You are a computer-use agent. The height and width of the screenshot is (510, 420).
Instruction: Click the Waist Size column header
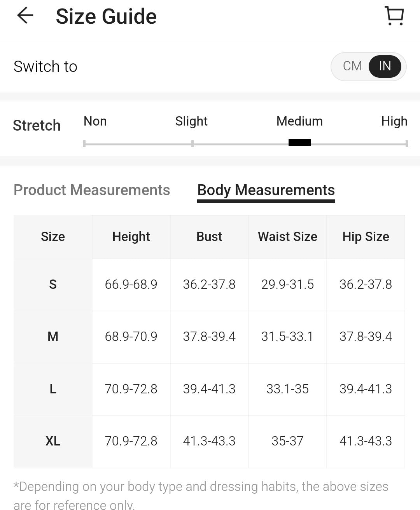[287, 237]
